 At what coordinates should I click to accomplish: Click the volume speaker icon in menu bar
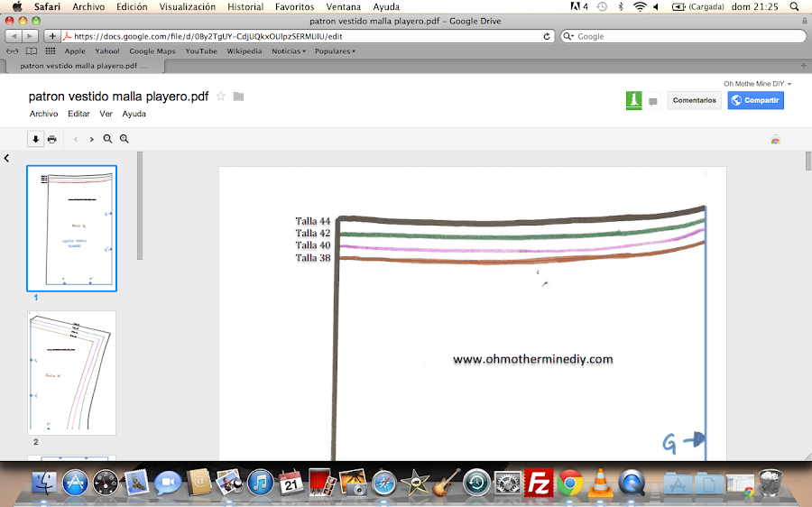click(656, 6)
